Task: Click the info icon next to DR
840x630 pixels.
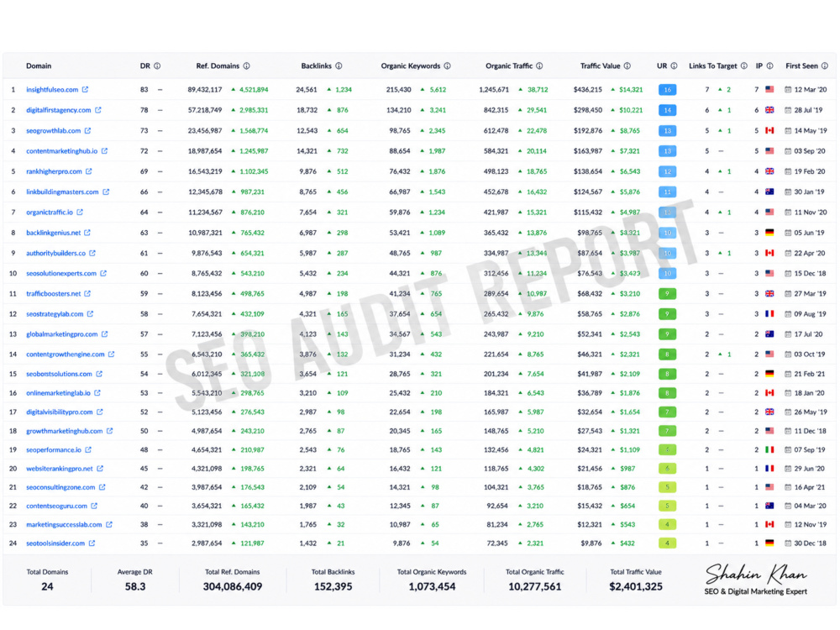Action: tap(158, 66)
